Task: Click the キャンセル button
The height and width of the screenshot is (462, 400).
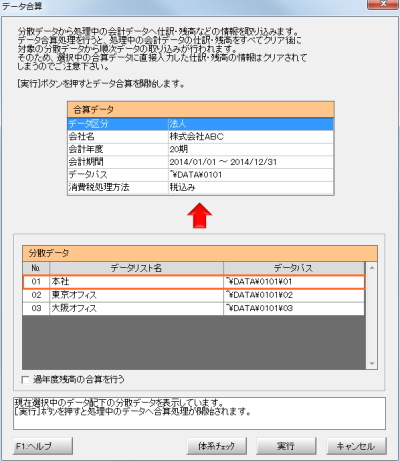Action: point(356,446)
